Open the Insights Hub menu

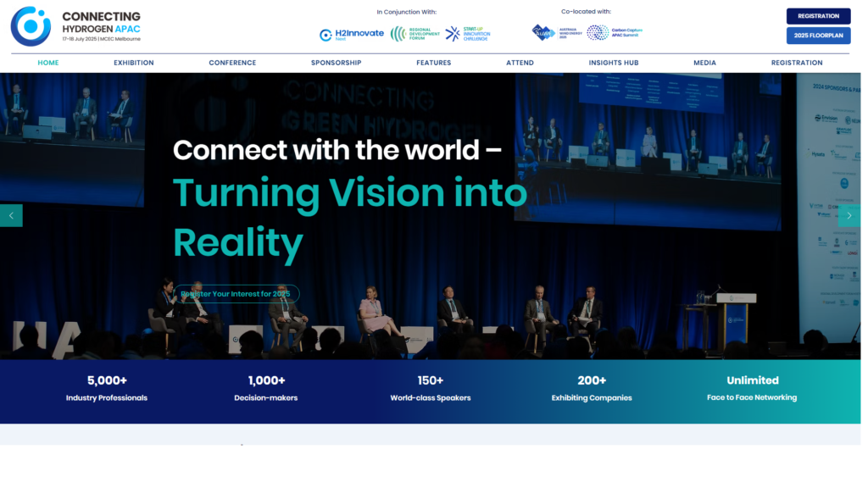click(x=614, y=63)
